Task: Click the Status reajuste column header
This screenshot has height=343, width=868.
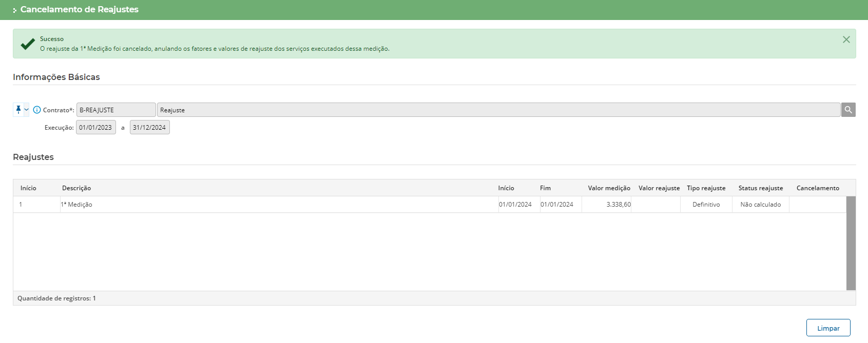Action: pos(760,188)
